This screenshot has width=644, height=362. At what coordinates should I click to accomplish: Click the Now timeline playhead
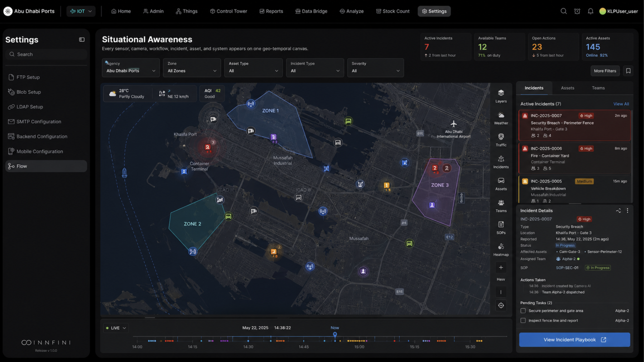click(335, 335)
